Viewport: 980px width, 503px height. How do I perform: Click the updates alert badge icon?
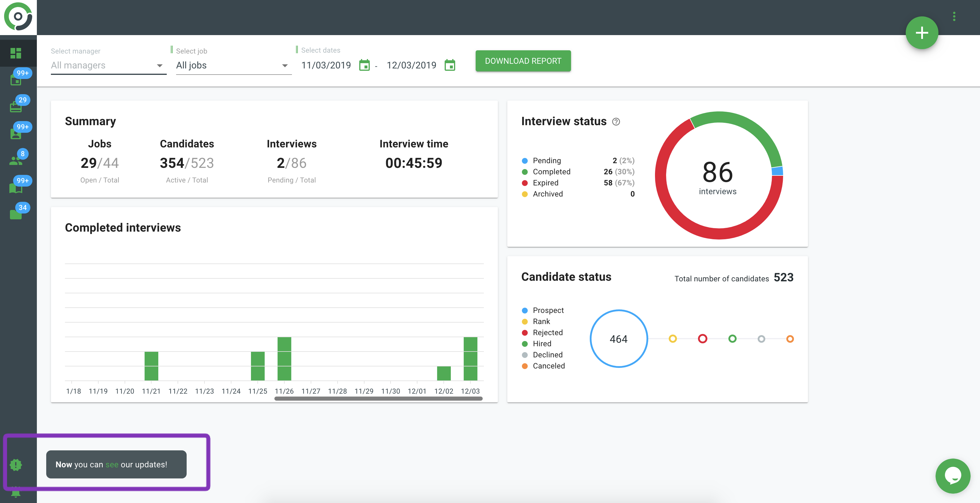point(16,464)
